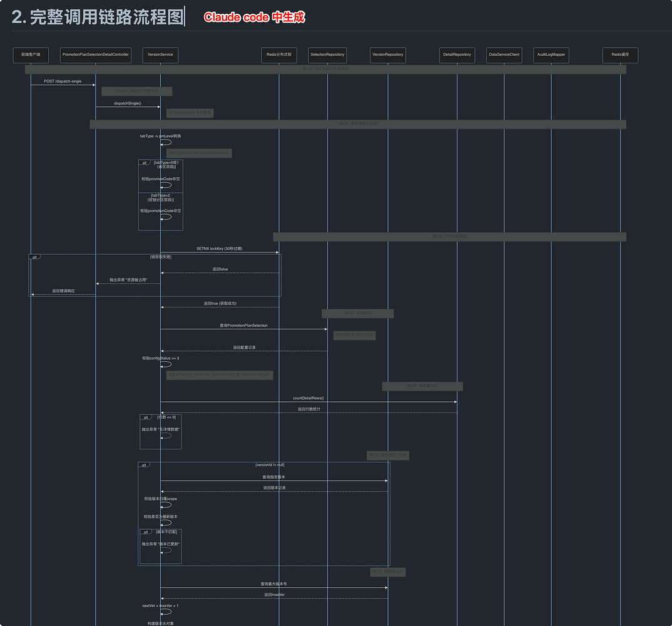This screenshot has width=672, height=626.
Task: Select the "SETNX lockKey (30秒过期)" message
Action: click(x=220, y=249)
